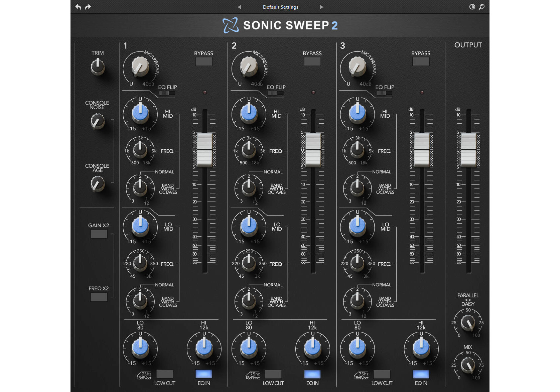This screenshot has height=392, width=560.
Task: Click channel 2 LO MID gain knob
Action: point(249,226)
